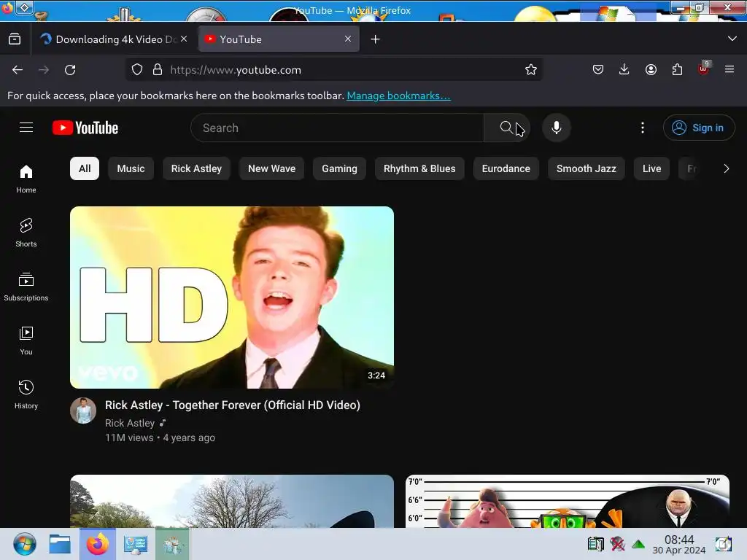List all tabs dropdown arrow
This screenshot has height=560, width=747.
point(732,39)
